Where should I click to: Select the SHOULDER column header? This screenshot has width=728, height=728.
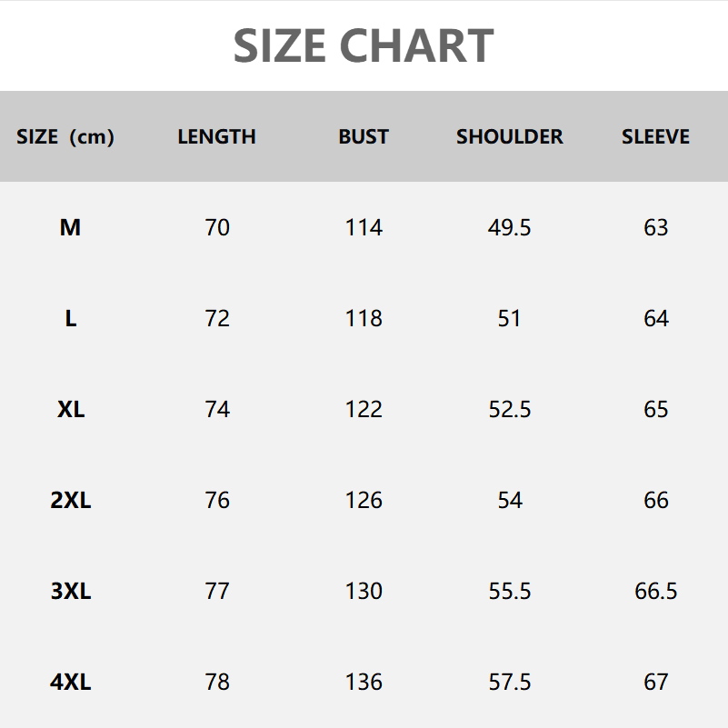[509, 137]
